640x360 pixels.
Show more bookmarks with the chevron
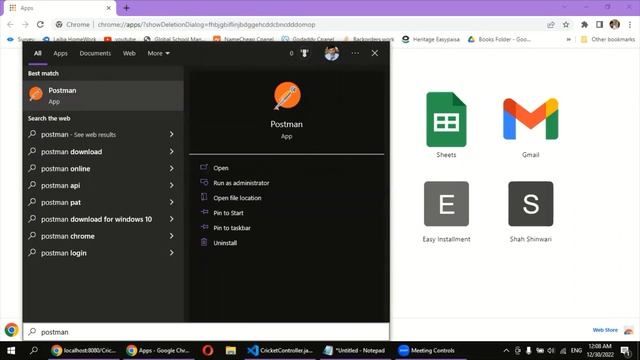(x=569, y=39)
